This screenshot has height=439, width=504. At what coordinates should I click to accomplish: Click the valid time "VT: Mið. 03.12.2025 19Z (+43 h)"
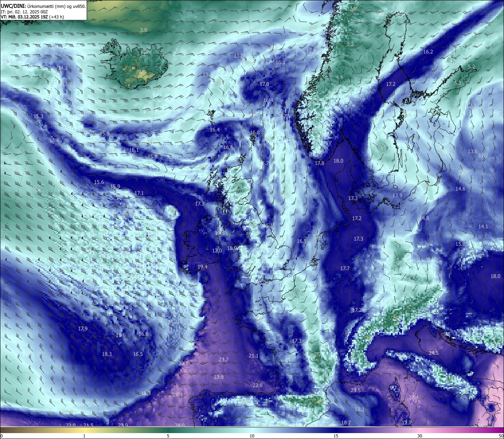[33, 17]
